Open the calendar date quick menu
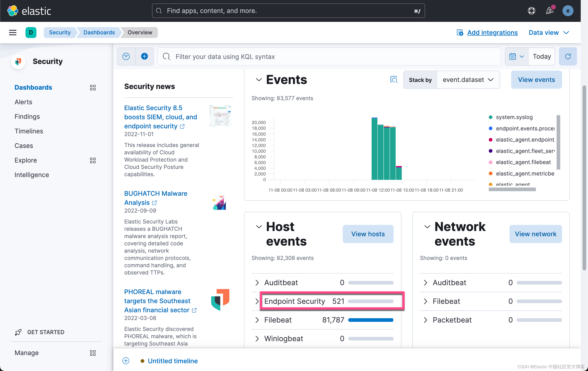The height and width of the screenshot is (371, 588). (x=517, y=56)
